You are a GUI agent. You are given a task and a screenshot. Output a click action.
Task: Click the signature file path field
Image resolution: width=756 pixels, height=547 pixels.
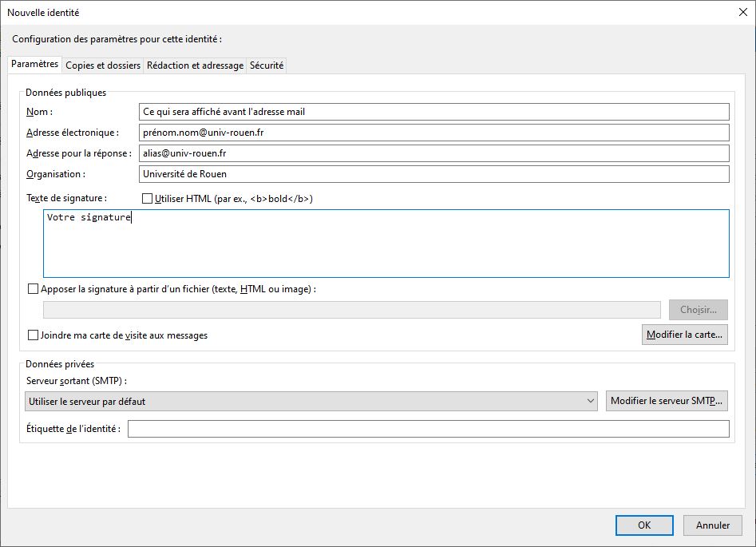pyautogui.click(x=351, y=310)
